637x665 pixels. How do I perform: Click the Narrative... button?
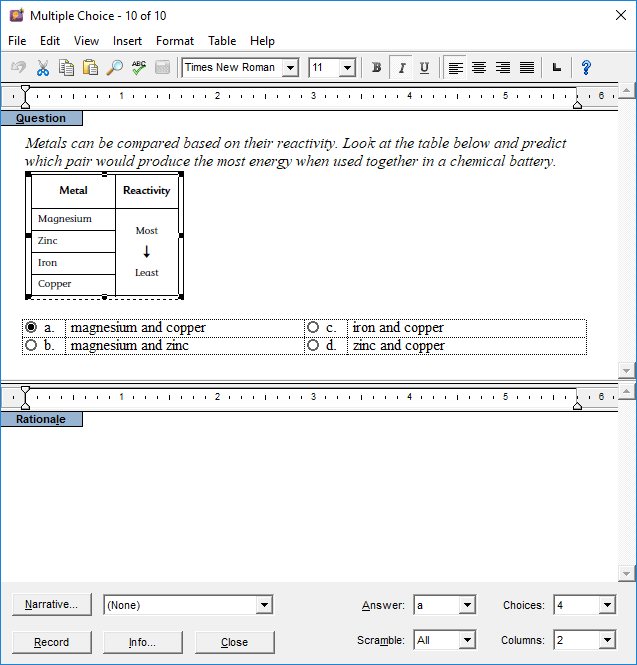click(51, 605)
